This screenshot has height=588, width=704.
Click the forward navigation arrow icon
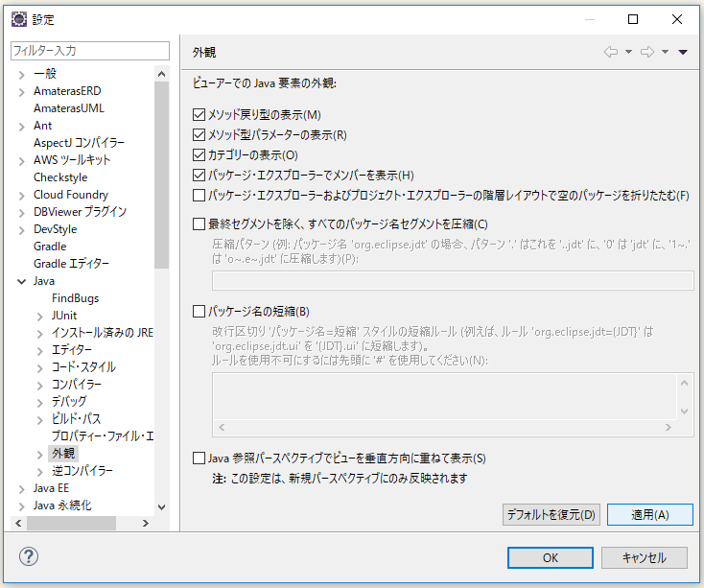tap(647, 52)
